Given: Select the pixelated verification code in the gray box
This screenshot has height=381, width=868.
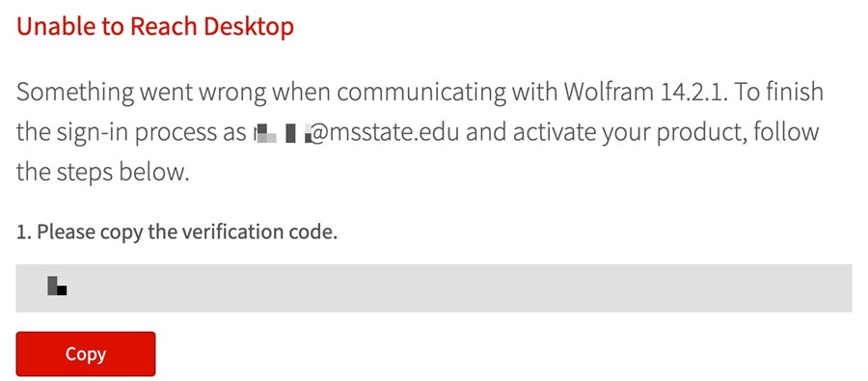Looking at the screenshot, I should 57,286.
